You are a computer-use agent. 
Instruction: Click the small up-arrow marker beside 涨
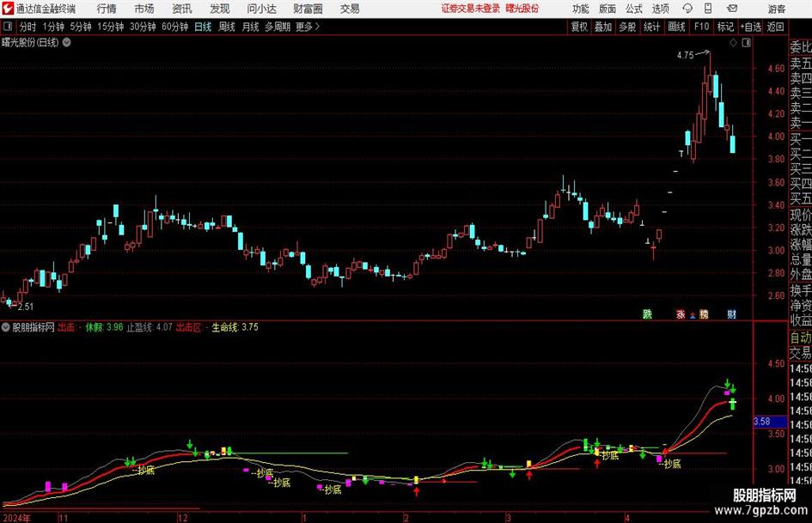coord(693,315)
